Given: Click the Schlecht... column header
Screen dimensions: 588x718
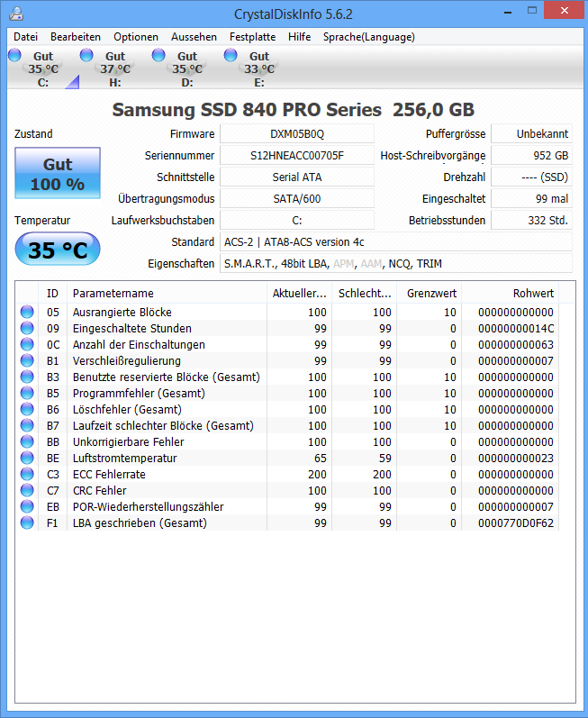Looking at the screenshot, I should click(x=365, y=293).
